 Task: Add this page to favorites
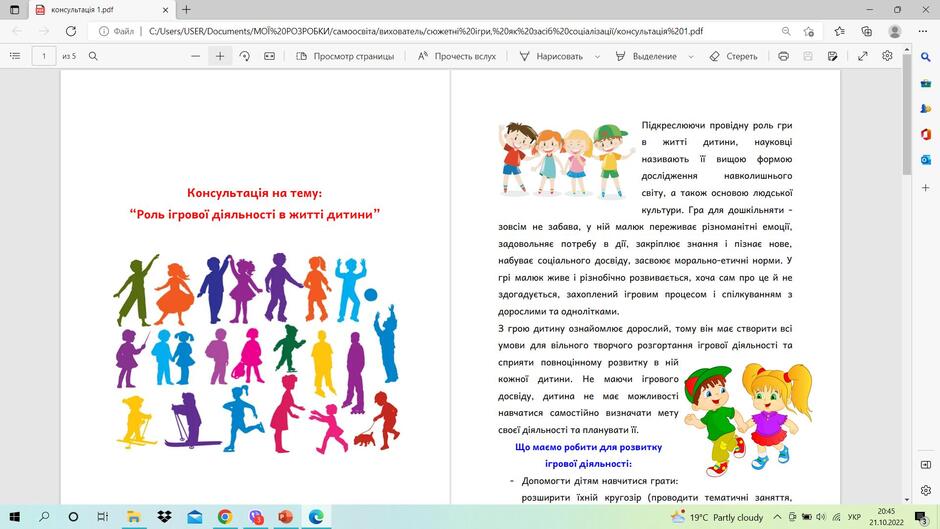(x=809, y=31)
